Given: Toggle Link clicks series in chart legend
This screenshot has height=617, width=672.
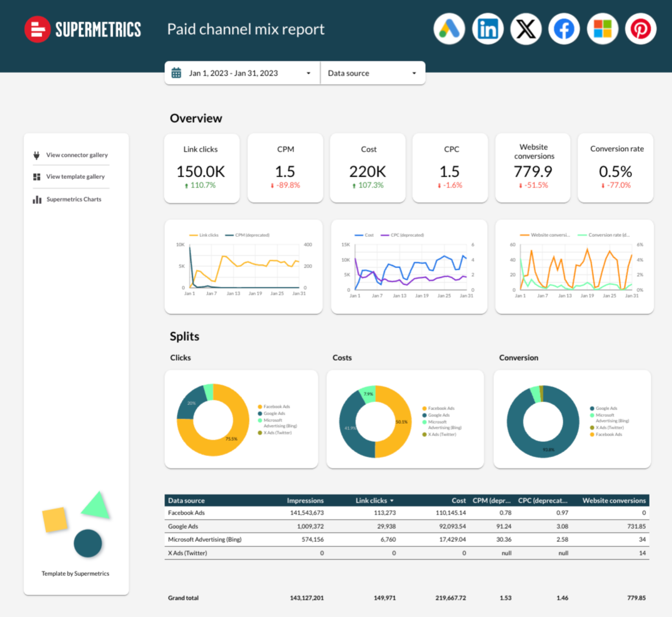Looking at the screenshot, I should [x=204, y=235].
